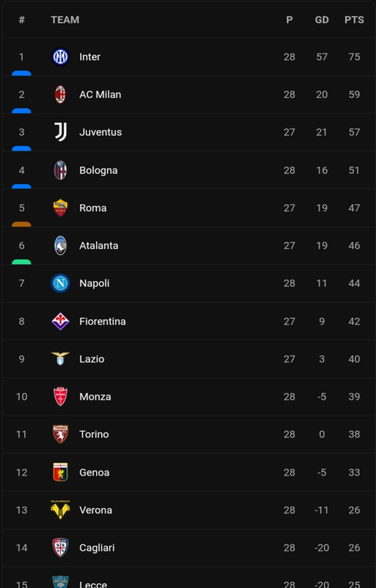Click the TEAM column header
Screen dimensions: 376x588
pyautogui.click(x=65, y=20)
